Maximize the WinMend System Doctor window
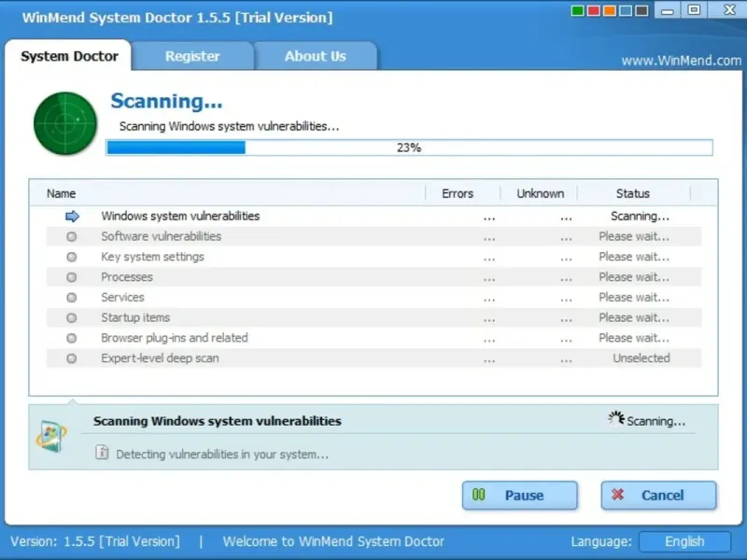The image size is (747, 560). (x=694, y=10)
